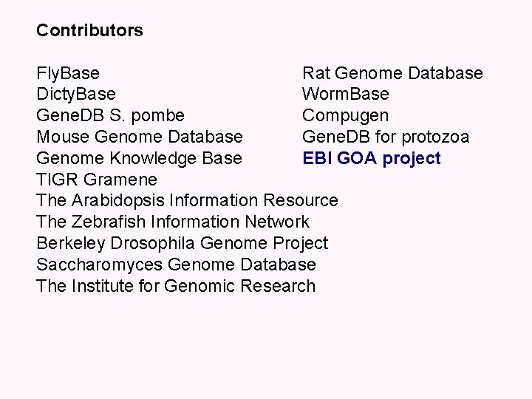
Task: Open The Zebrafish Information Network
Action: pyautogui.click(x=173, y=222)
